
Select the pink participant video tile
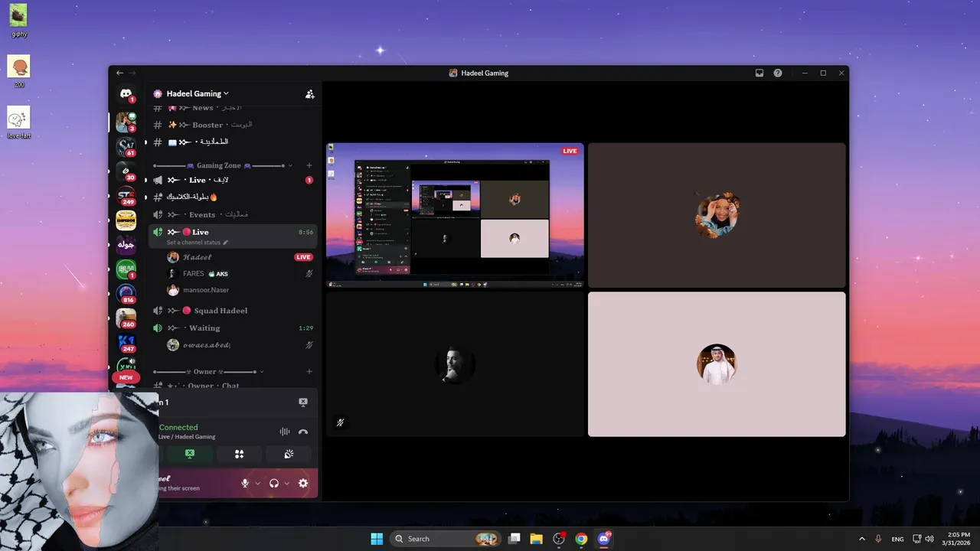point(717,364)
